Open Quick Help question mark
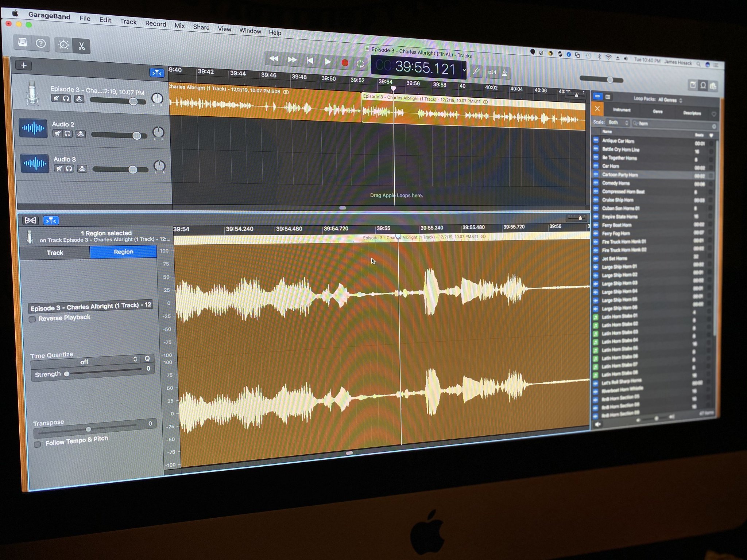Viewport: 747px width, 560px height. pos(41,44)
